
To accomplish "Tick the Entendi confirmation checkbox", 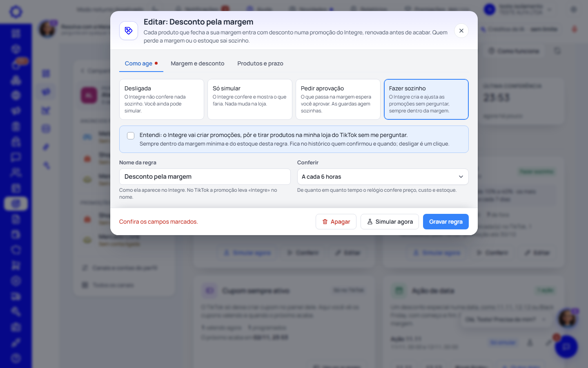I will [x=131, y=136].
